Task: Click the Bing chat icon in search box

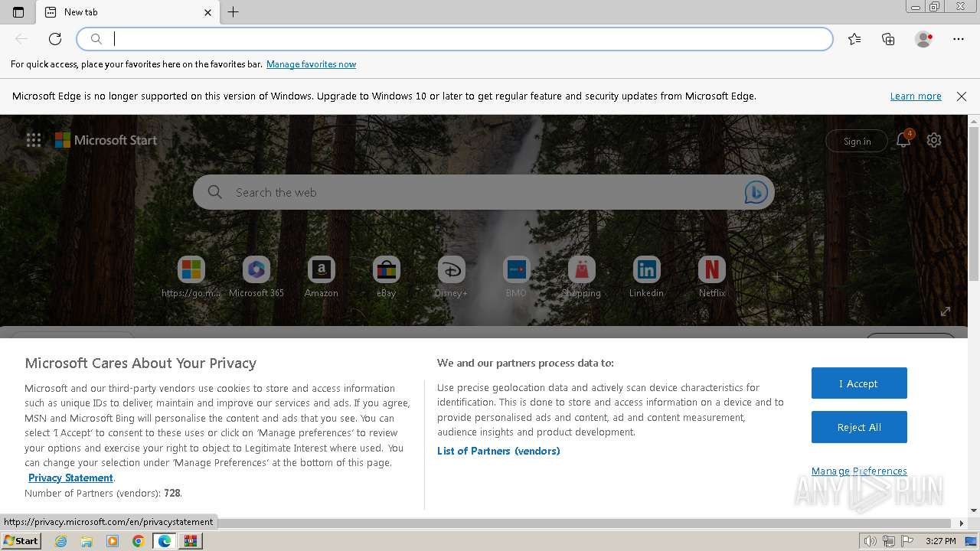Action: [756, 192]
